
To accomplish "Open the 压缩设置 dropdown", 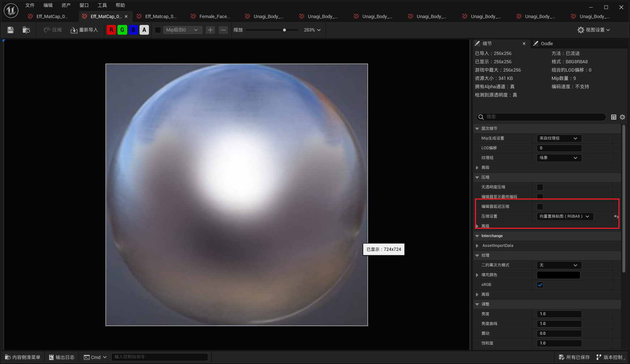I will (565, 217).
